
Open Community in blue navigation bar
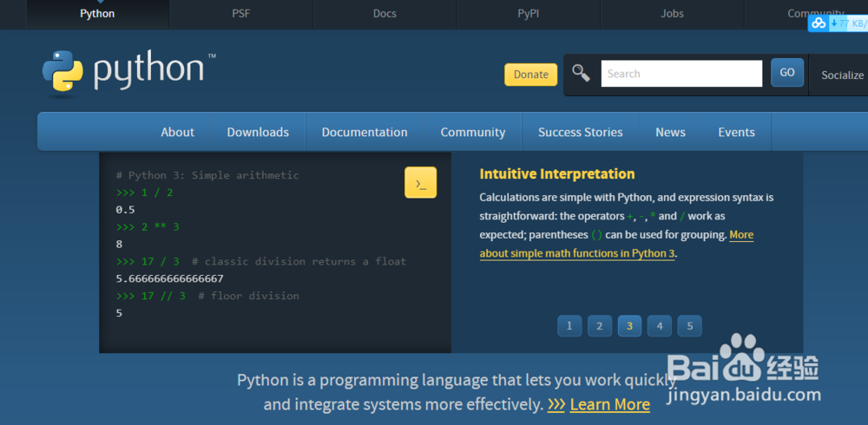coord(473,132)
